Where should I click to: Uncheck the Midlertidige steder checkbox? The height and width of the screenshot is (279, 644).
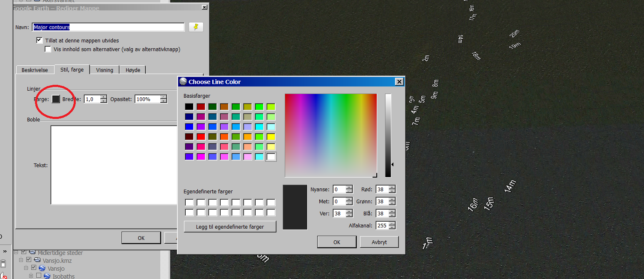click(24, 252)
